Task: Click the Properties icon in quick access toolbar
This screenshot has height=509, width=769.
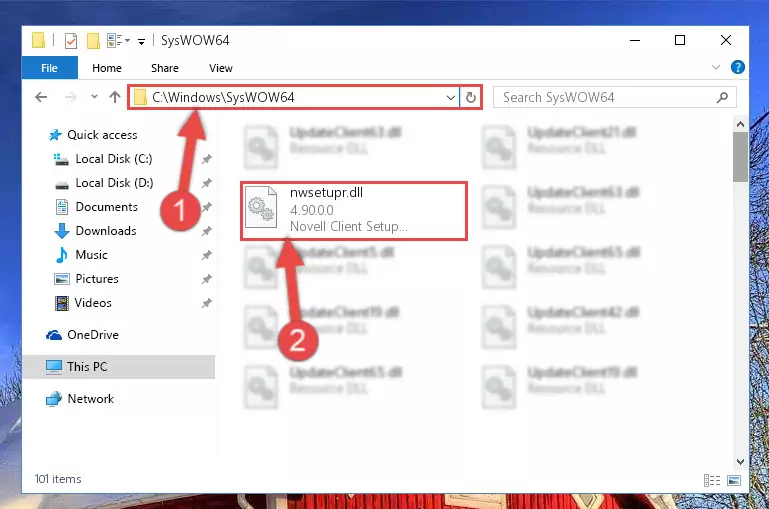Action: point(71,41)
